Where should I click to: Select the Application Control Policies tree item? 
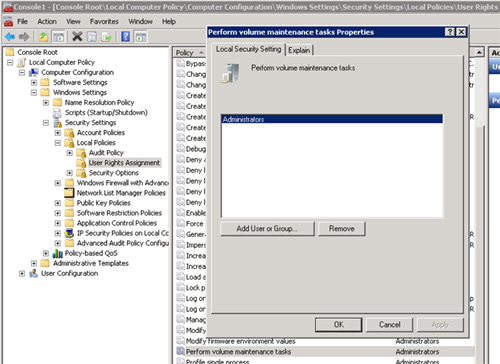coord(117,223)
